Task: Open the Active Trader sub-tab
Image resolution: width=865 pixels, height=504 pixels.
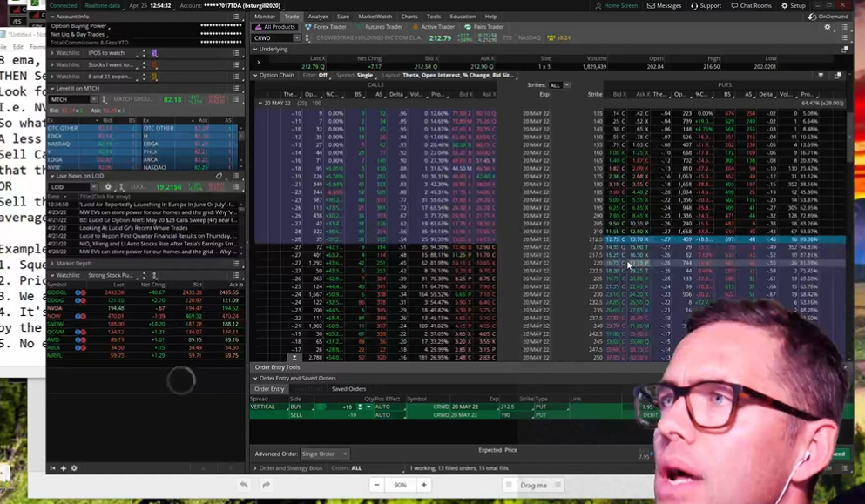Action: pos(434,26)
